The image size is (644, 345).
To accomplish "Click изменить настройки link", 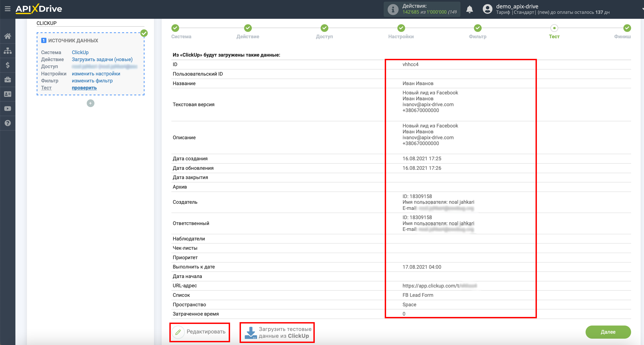I will (x=96, y=74).
